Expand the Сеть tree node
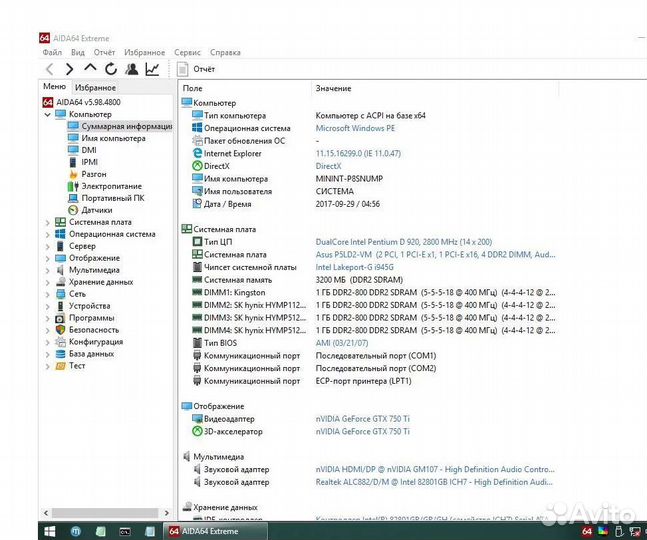This screenshot has width=647, height=540. [47, 294]
